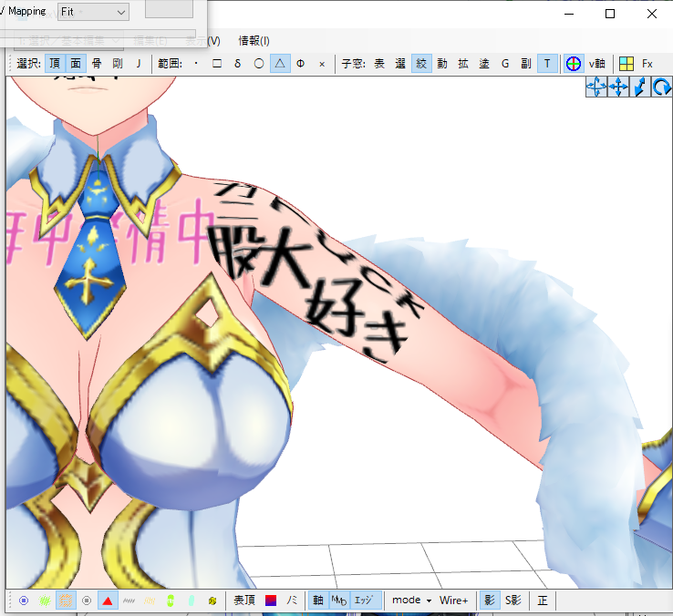The height and width of the screenshot is (616, 673).
Task: Toggle the v軸 axis option
Action: point(597,64)
